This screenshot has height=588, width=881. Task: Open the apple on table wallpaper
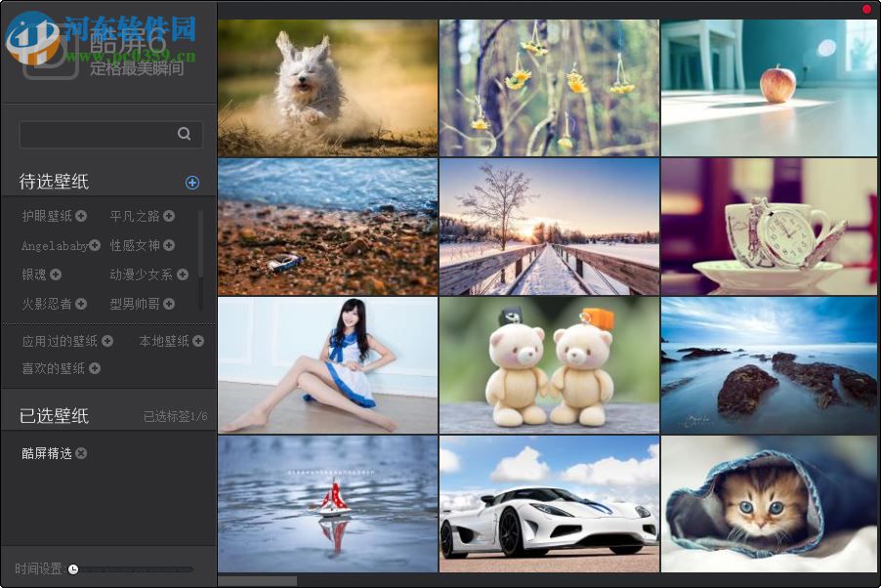(x=770, y=88)
